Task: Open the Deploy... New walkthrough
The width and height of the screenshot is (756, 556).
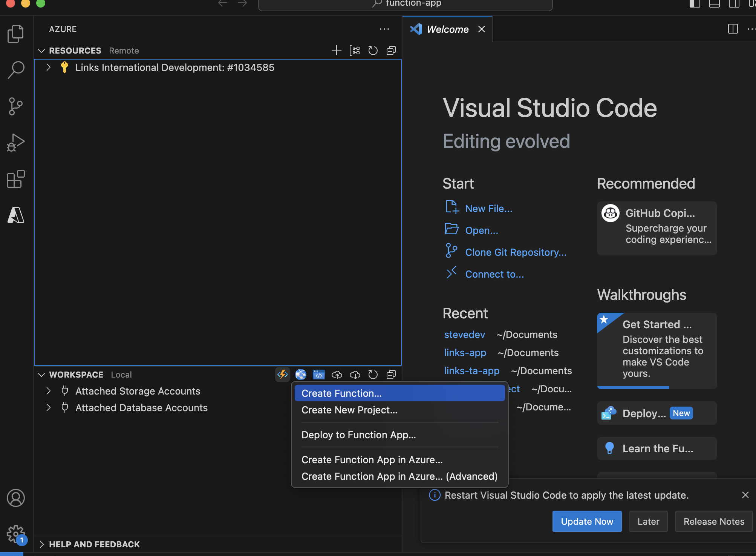Action: click(657, 413)
